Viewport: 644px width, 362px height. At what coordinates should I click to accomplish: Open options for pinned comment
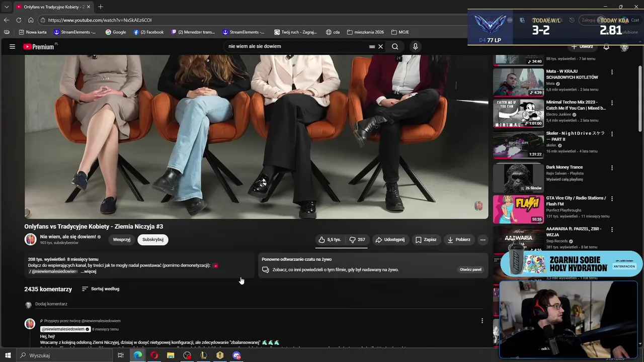pyautogui.click(x=482, y=321)
